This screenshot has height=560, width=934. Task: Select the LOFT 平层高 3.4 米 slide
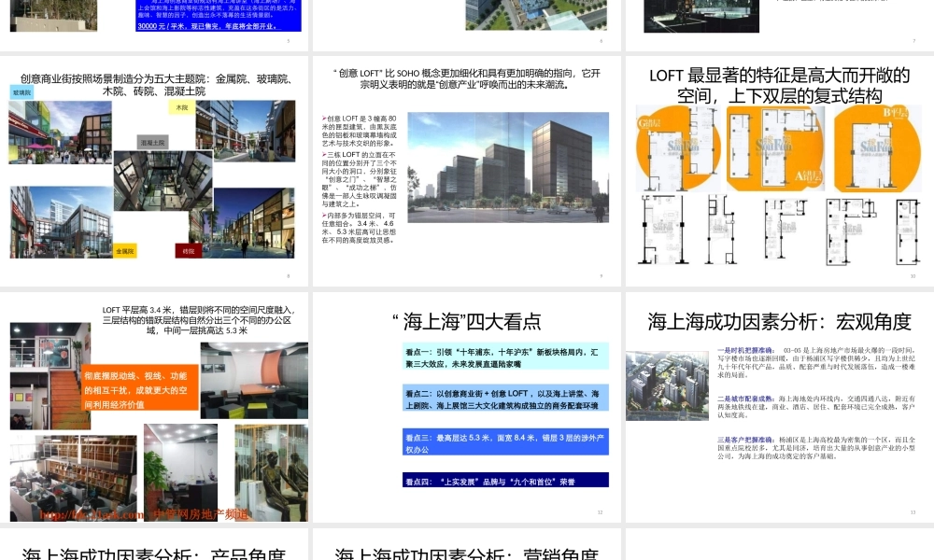click(x=154, y=407)
